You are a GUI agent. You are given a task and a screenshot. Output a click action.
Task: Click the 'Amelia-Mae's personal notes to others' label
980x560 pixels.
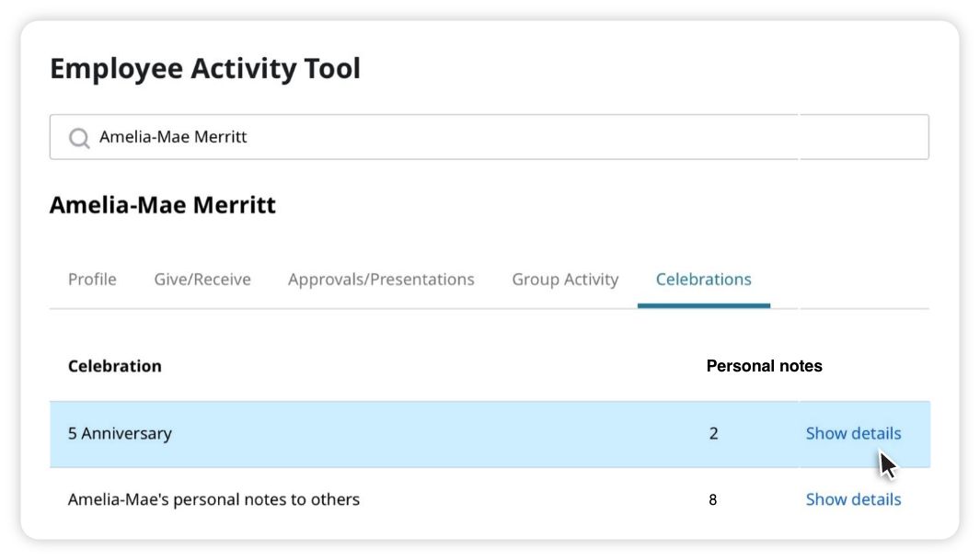213,499
